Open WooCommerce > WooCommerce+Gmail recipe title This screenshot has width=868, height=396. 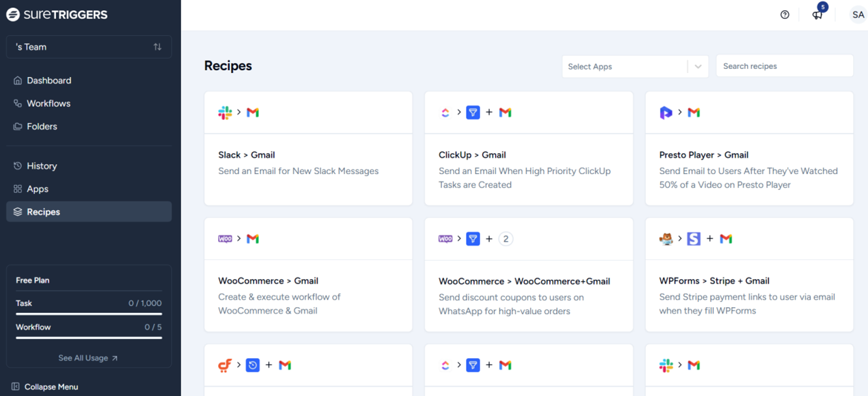524,281
